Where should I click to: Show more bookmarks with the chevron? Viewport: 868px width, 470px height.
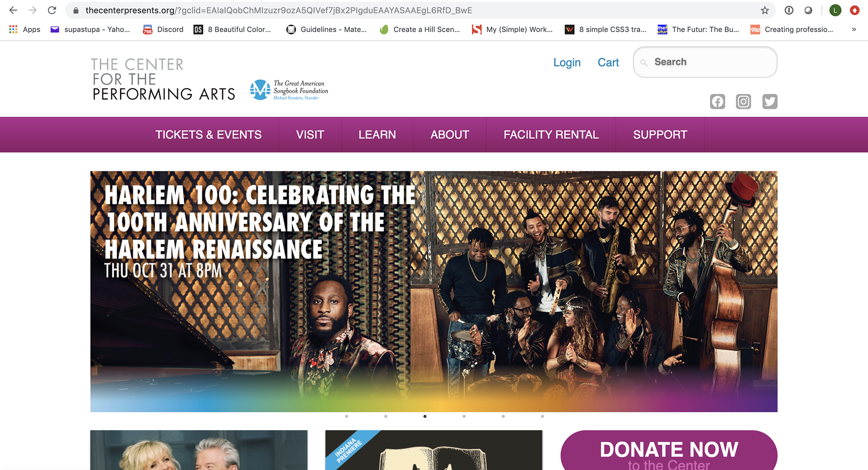tap(854, 29)
